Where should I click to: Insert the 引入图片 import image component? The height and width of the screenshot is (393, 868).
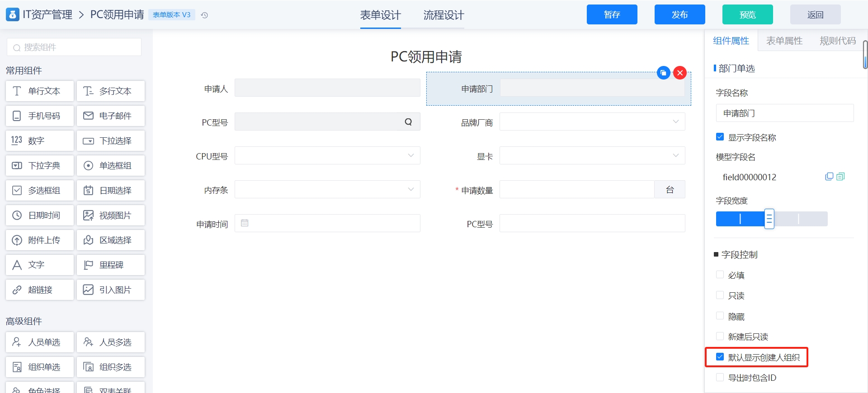(x=111, y=290)
